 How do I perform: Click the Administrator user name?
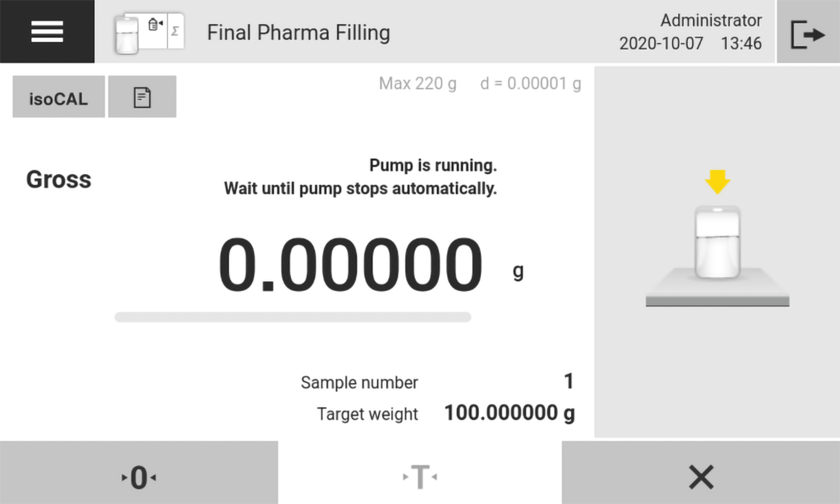coord(711,20)
